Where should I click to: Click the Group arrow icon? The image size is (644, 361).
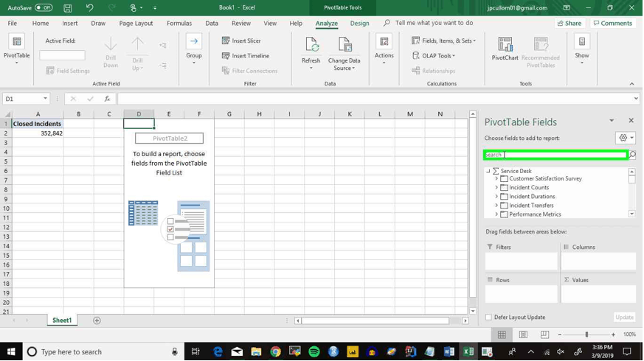(x=193, y=41)
